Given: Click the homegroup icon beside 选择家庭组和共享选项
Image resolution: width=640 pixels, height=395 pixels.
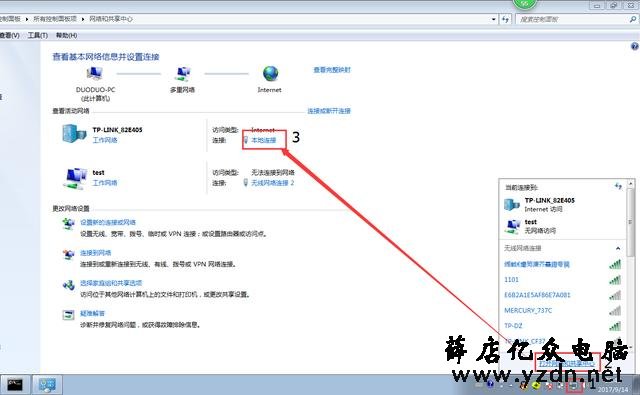Looking at the screenshot, I should [68, 284].
